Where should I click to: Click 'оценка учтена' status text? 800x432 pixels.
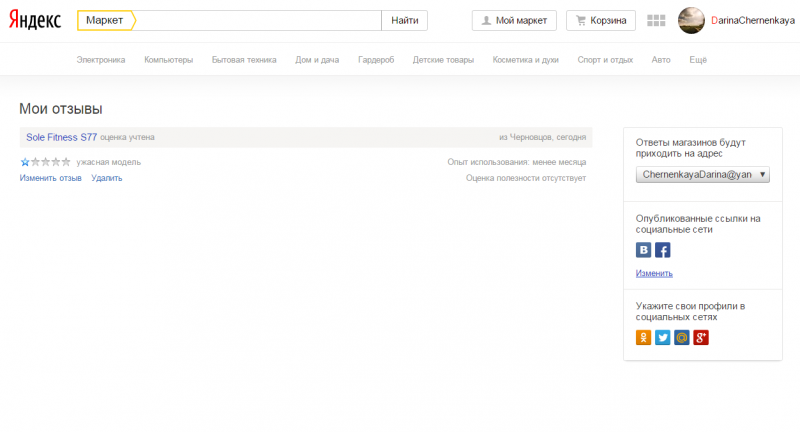[x=128, y=137]
